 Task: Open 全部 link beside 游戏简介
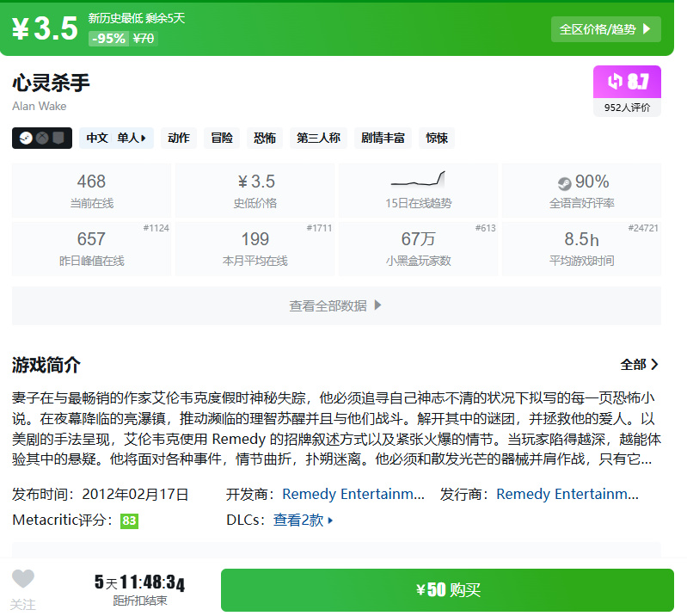pyautogui.click(x=639, y=364)
